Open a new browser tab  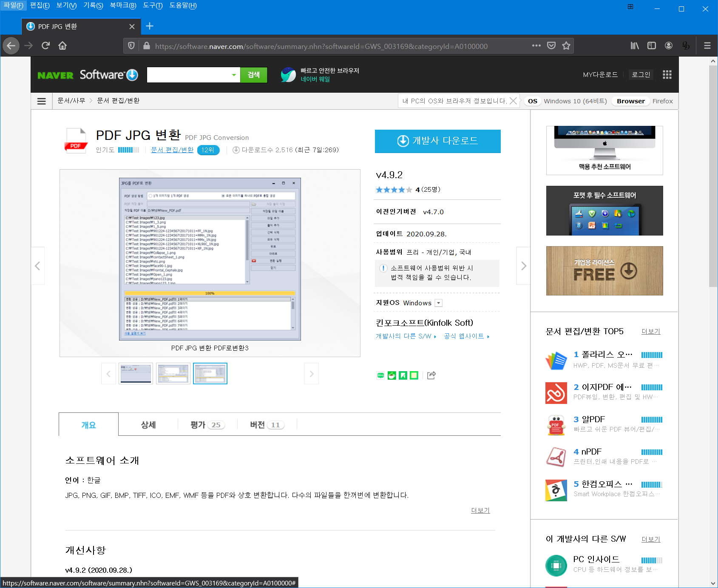tap(150, 26)
